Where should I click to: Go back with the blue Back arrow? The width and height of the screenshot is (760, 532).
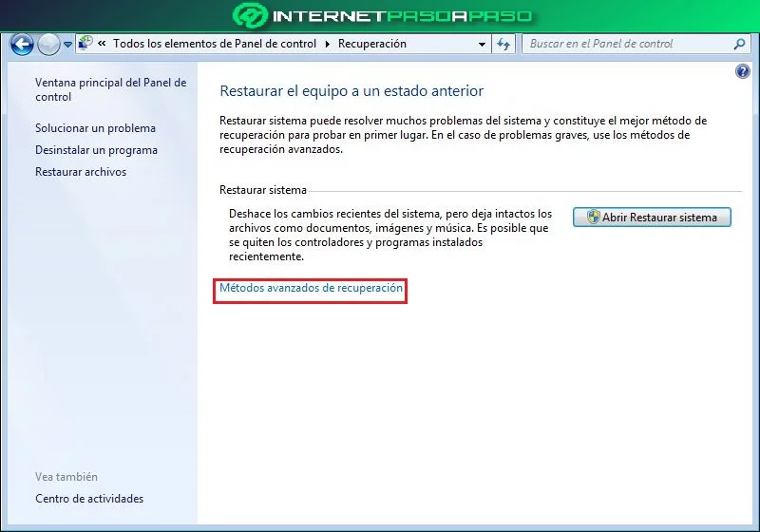22,45
